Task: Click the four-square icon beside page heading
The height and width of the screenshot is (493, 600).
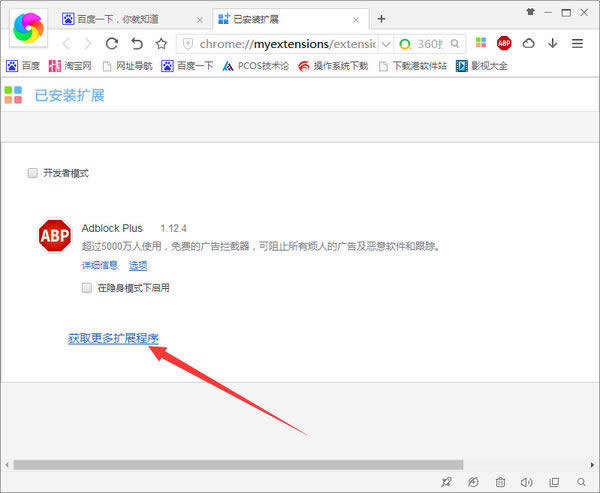Action: pyautogui.click(x=13, y=95)
